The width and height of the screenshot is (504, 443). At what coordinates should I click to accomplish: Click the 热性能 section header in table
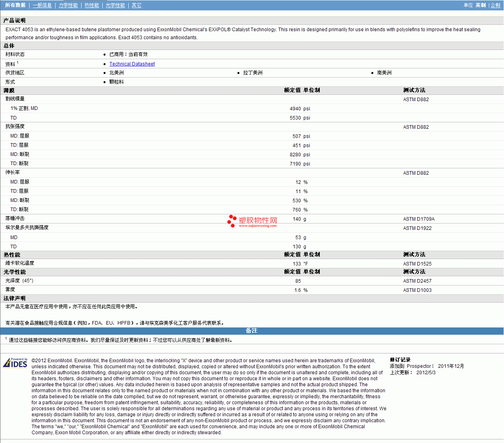coord(12,255)
